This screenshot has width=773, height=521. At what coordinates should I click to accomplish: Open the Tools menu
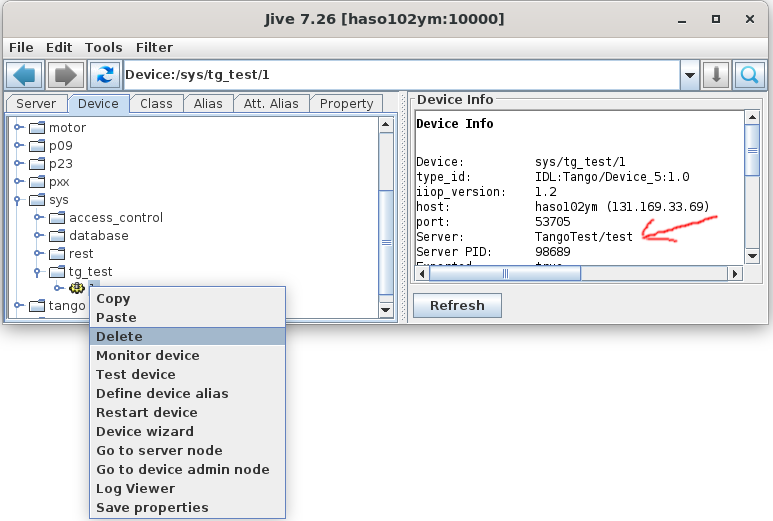104,48
